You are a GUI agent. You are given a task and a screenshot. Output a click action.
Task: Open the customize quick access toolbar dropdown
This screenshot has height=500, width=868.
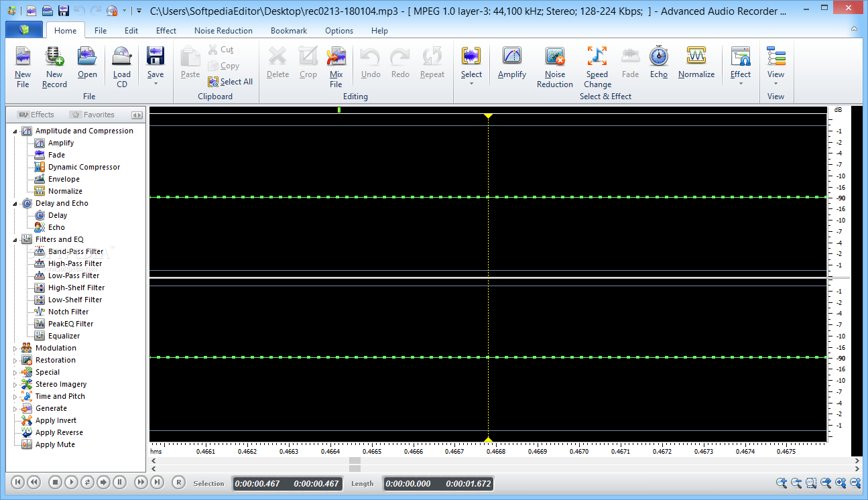click(x=138, y=11)
